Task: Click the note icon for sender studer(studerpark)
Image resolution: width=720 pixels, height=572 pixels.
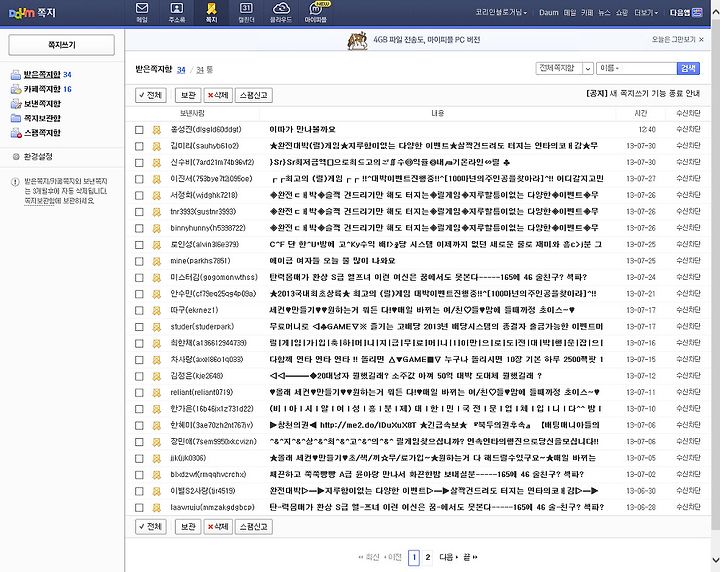Action: (157, 327)
